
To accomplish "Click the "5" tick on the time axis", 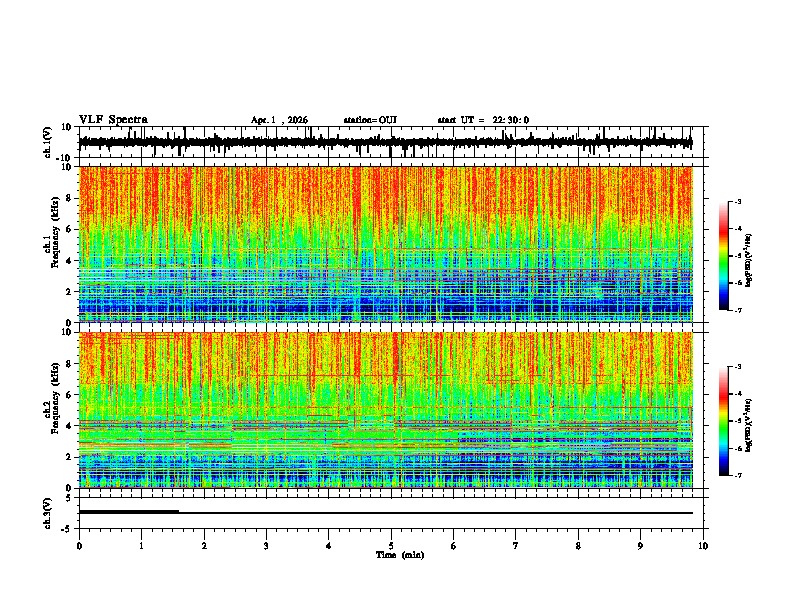I will (x=391, y=546).
